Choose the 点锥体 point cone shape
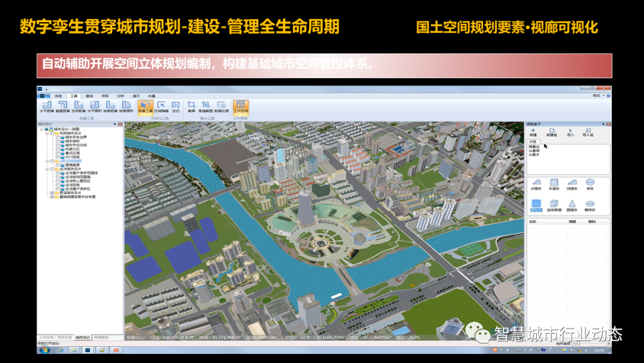The height and width of the screenshot is (363, 644). [536, 184]
